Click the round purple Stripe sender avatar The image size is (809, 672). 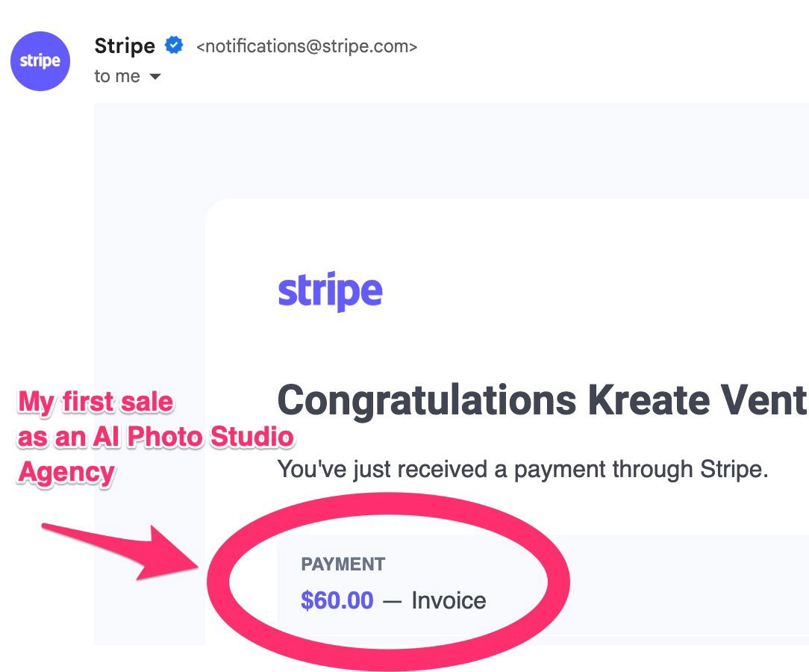pos(40,61)
